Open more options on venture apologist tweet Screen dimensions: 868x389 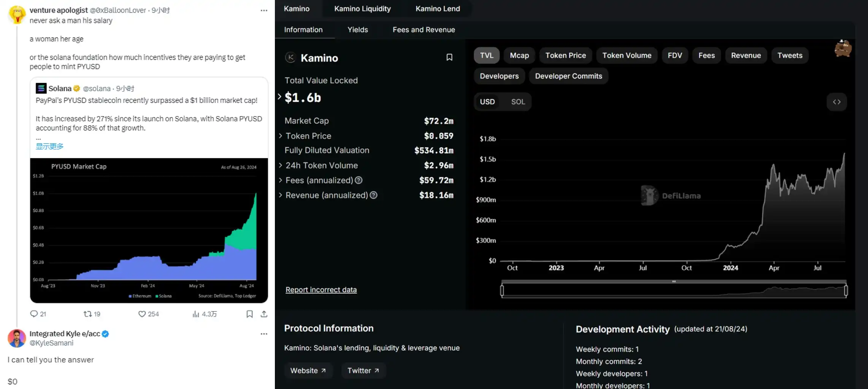point(264,11)
